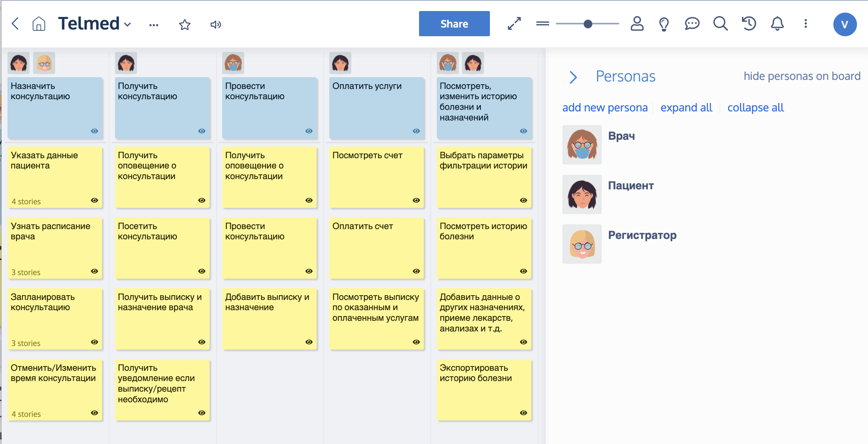Star the Telmed board as favorite

point(185,25)
